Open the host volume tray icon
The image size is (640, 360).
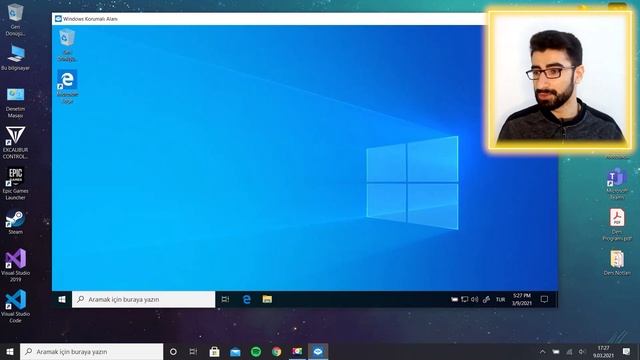point(582,352)
